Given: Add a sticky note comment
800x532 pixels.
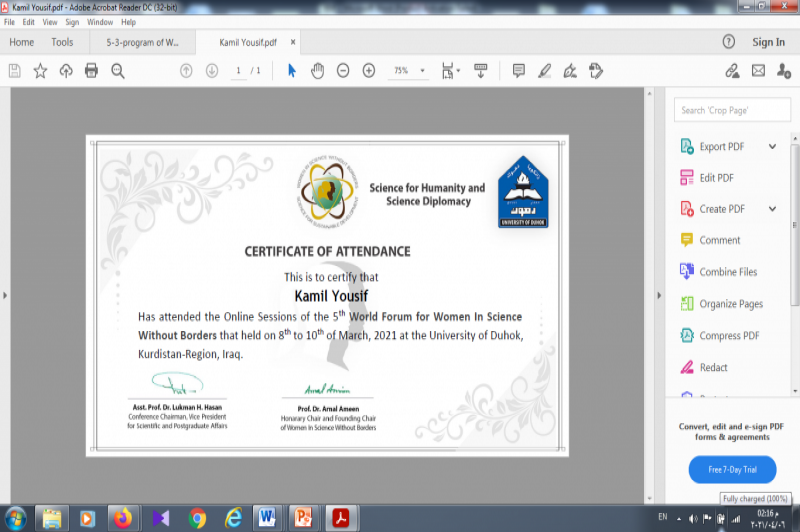Looking at the screenshot, I should click(518, 71).
